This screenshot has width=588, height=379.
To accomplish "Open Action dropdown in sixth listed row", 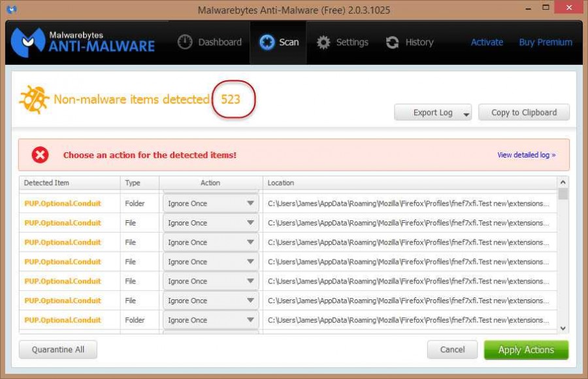I will [x=211, y=301].
